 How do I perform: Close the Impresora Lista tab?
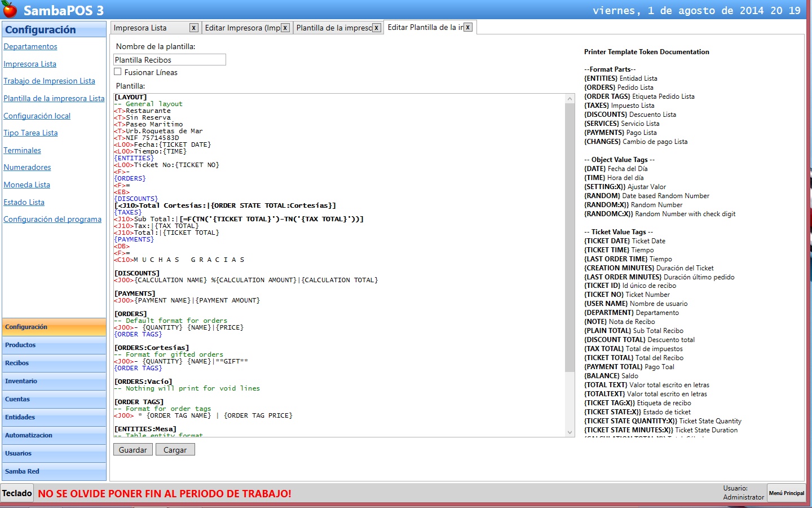(x=193, y=28)
